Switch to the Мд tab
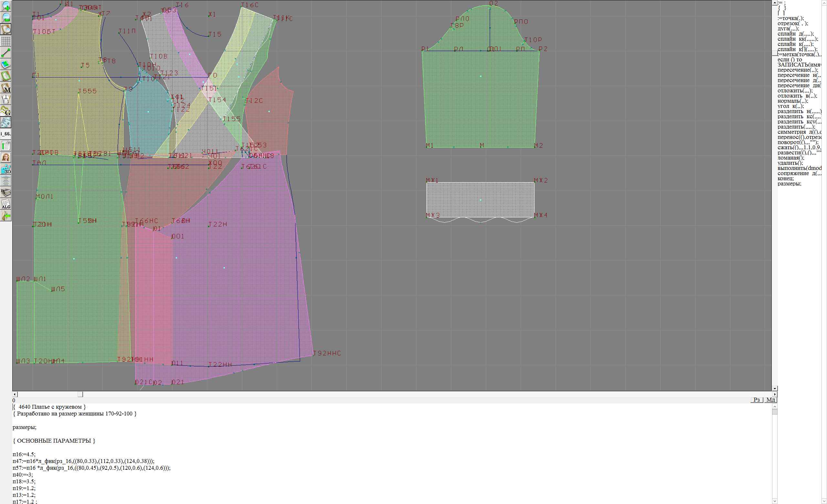 coord(770,400)
